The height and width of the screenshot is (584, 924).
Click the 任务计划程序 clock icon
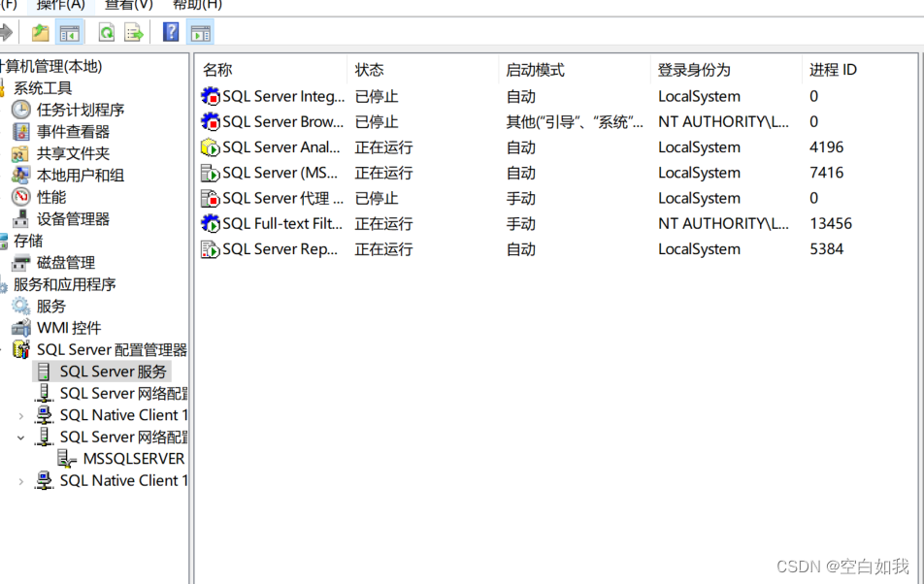[x=21, y=110]
